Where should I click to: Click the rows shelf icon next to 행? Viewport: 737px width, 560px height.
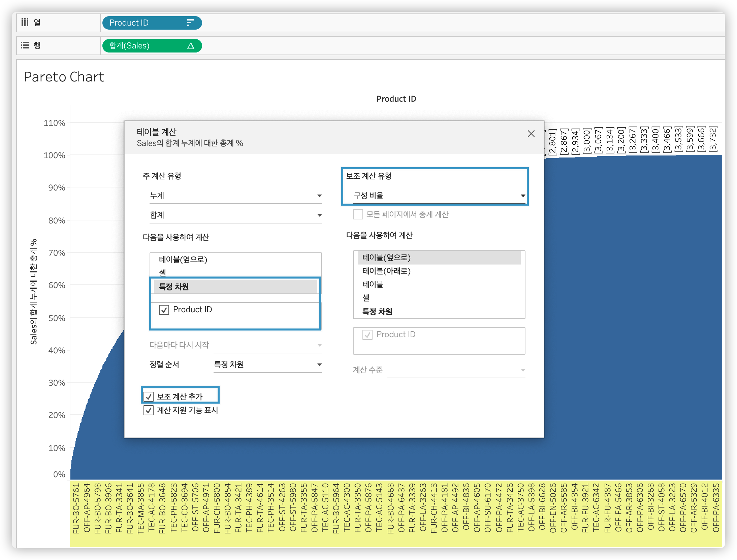point(25,45)
